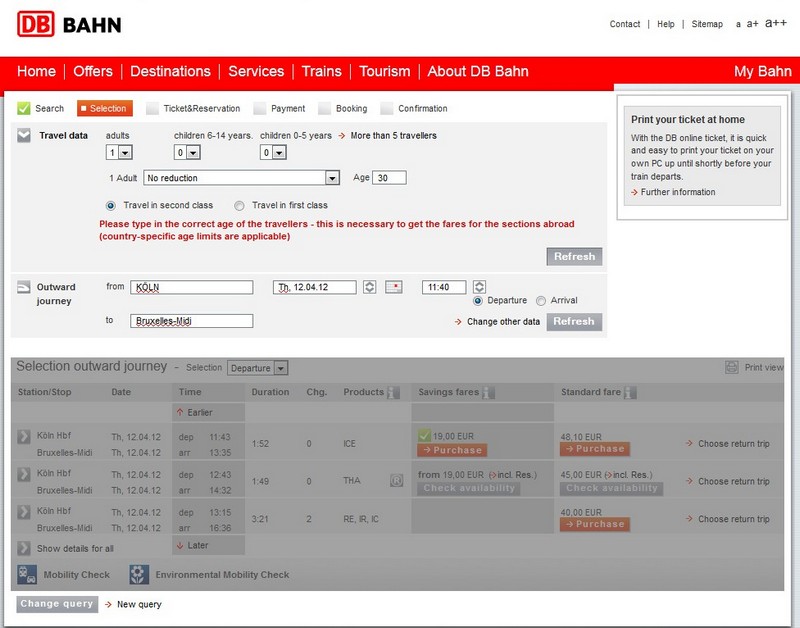Open the Standard fare info icon
The image size is (800, 628).
click(630, 392)
